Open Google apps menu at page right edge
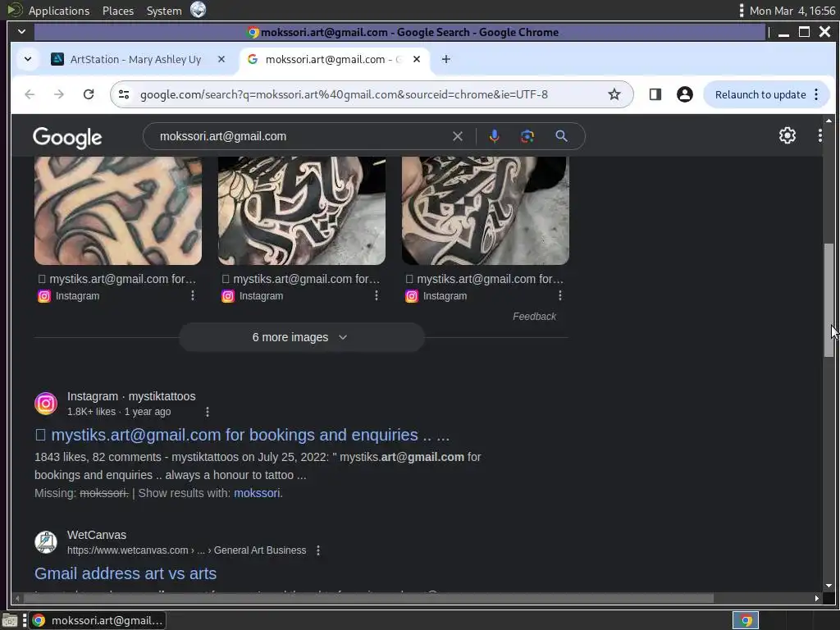This screenshot has width=840, height=630. pos(819,135)
